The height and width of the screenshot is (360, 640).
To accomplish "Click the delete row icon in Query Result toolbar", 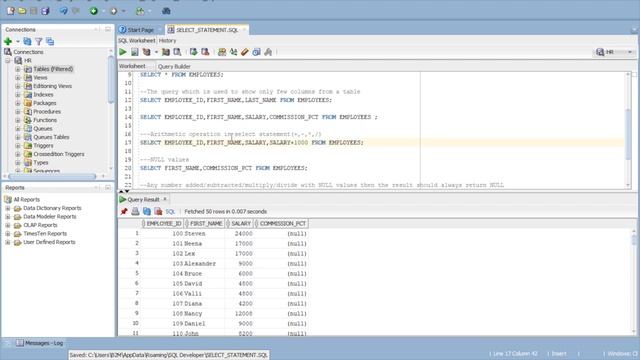I will tap(158, 211).
